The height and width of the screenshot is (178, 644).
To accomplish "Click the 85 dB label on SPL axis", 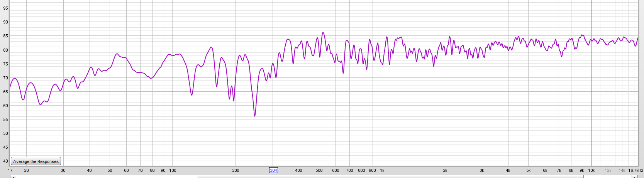I will [5, 36].
